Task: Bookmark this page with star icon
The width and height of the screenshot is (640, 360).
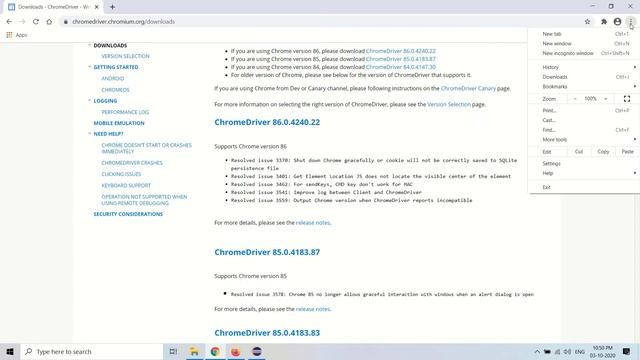Action: [x=587, y=22]
